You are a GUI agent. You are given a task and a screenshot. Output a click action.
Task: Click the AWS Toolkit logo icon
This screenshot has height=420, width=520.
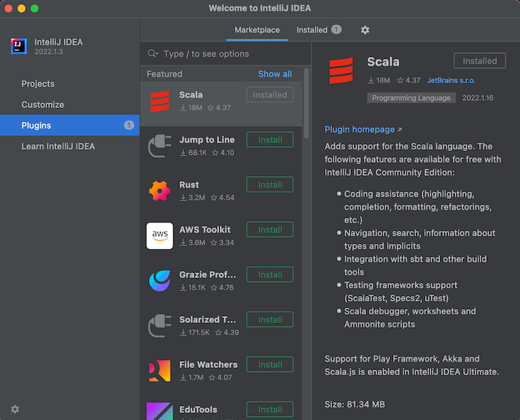tap(160, 236)
